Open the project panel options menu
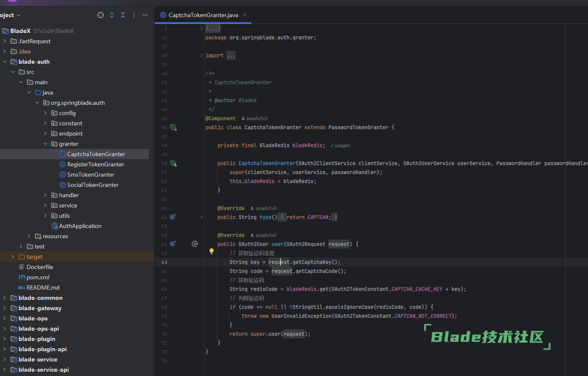This screenshot has height=376, width=588. point(134,15)
